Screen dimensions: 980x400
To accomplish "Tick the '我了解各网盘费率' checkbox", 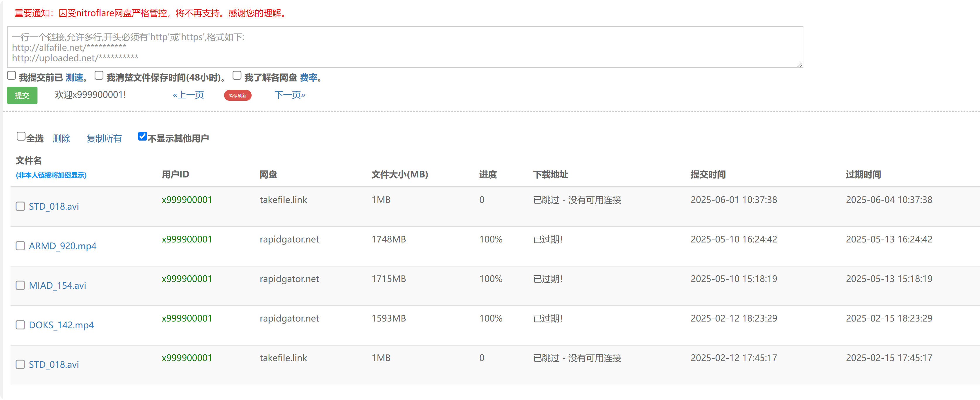I will pyautogui.click(x=237, y=76).
